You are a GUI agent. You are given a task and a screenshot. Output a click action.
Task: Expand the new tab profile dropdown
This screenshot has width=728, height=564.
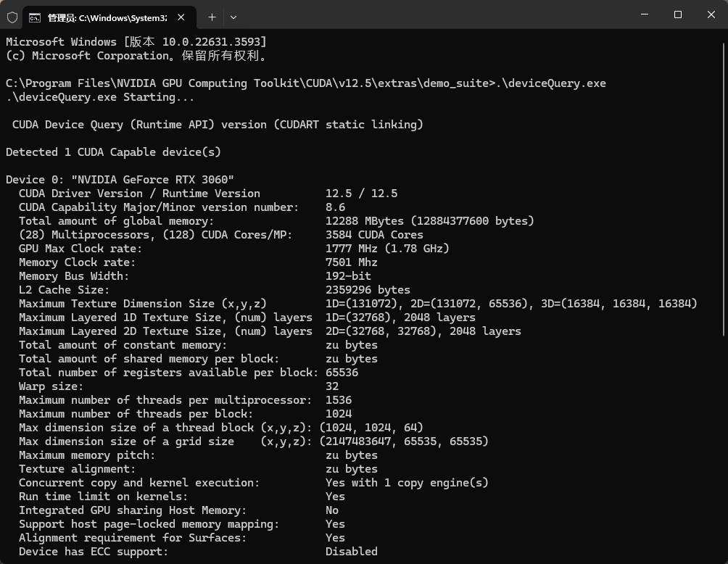click(x=233, y=17)
